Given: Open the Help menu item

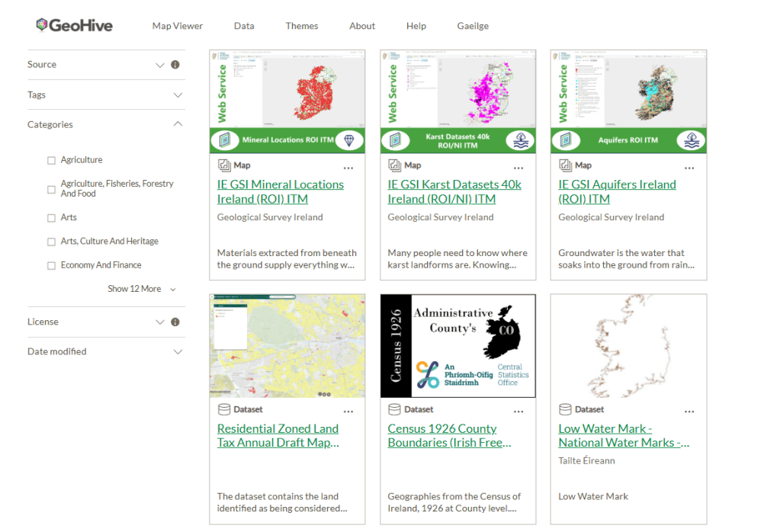Looking at the screenshot, I should click(x=416, y=26).
